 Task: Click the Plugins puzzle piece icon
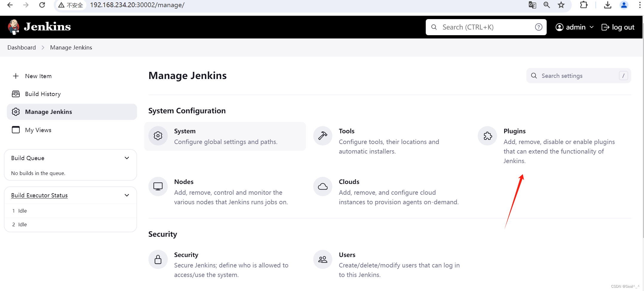tap(488, 136)
